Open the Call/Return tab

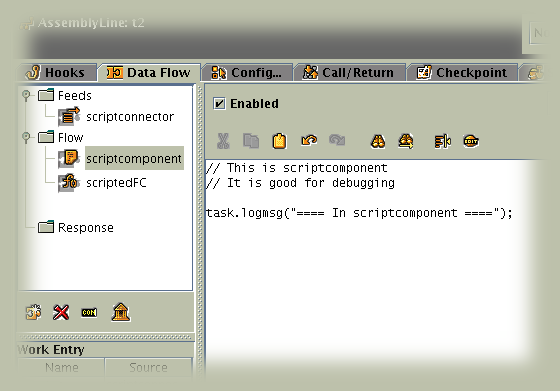(x=349, y=72)
